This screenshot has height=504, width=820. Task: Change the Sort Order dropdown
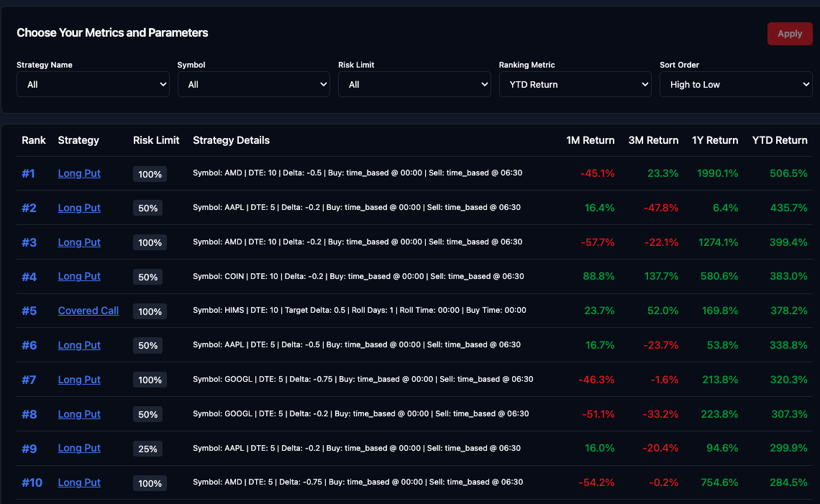coord(736,84)
